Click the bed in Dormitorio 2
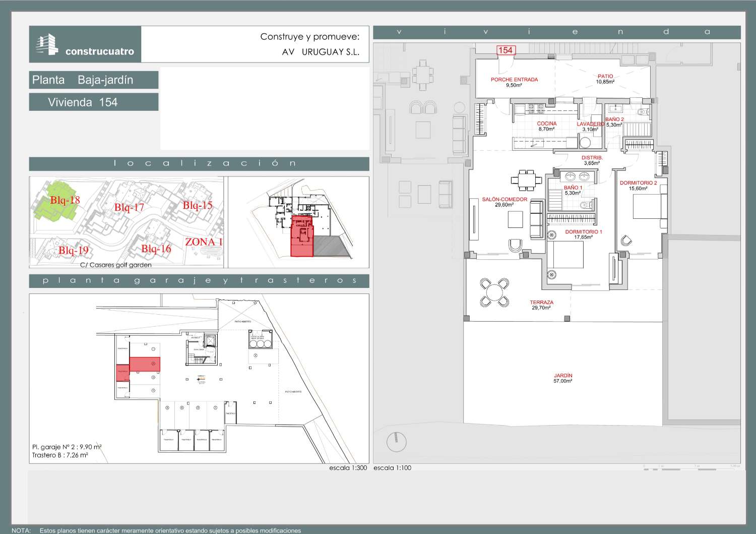Image resolution: width=756 pixels, height=534 pixels. pyautogui.click(x=650, y=206)
